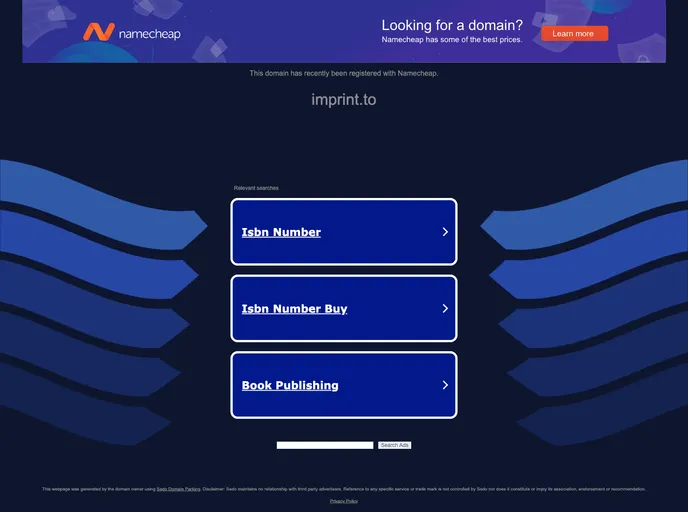
Task: Click the 'Relevant searches' label
Action: coord(256,188)
